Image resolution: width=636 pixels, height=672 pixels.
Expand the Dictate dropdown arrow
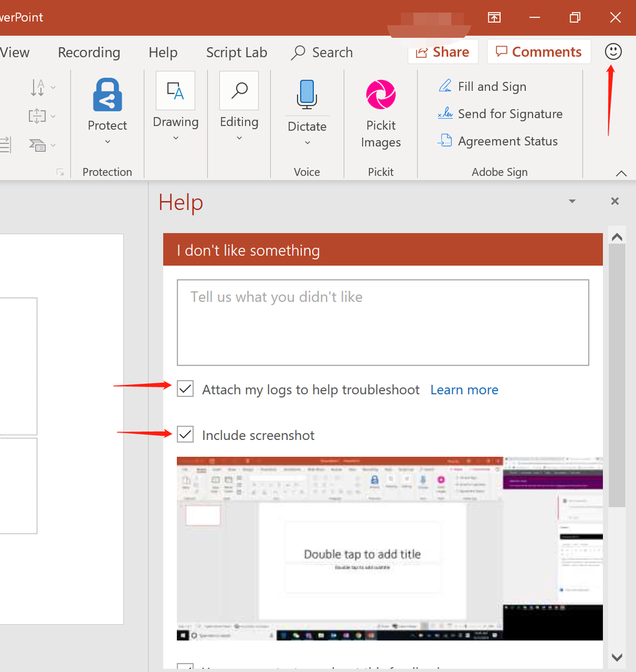[307, 143]
